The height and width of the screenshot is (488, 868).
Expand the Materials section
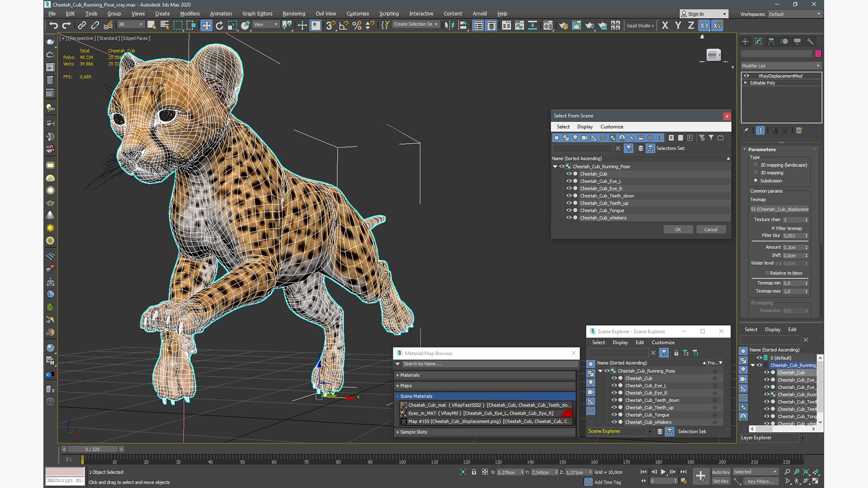(x=485, y=375)
